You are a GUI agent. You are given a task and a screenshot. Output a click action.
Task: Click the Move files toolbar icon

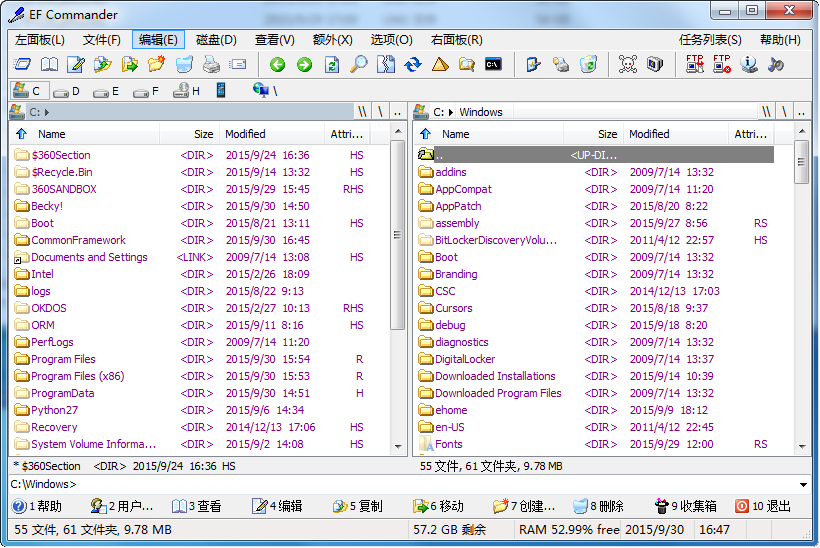130,64
